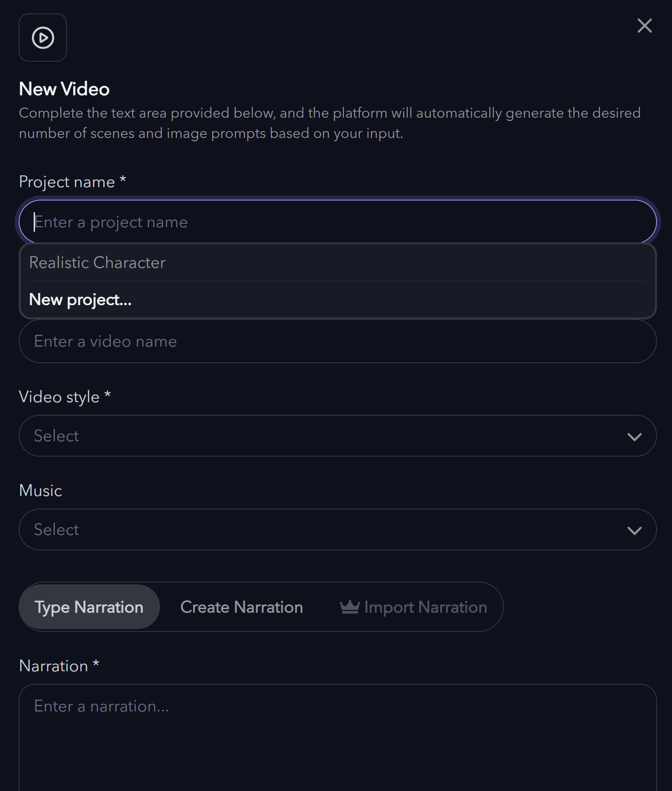Screen dimensions: 672x791
Task: Click into the video name field
Action: pos(338,341)
